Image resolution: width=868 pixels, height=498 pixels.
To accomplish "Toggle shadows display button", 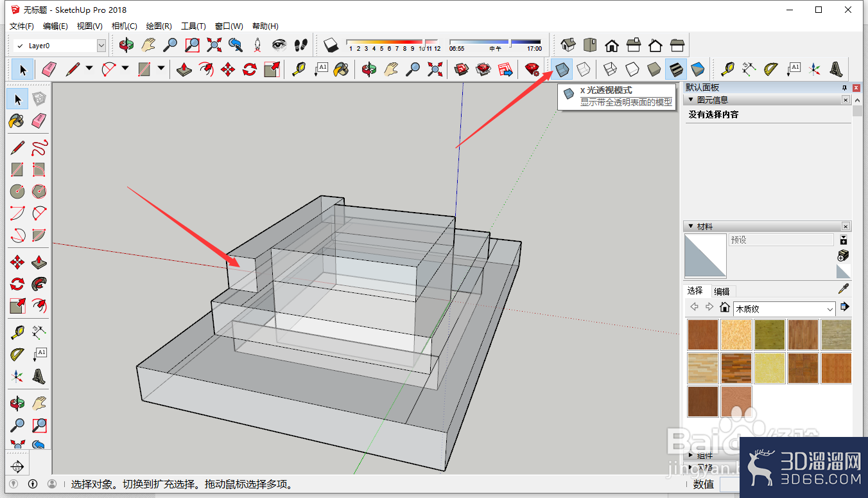I will pyautogui.click(x=331, y=45).
